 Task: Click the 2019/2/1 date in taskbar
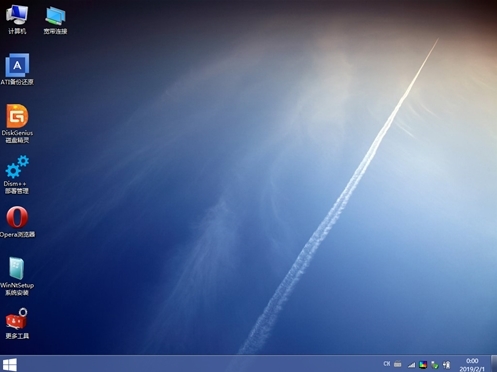pos(472,369)
